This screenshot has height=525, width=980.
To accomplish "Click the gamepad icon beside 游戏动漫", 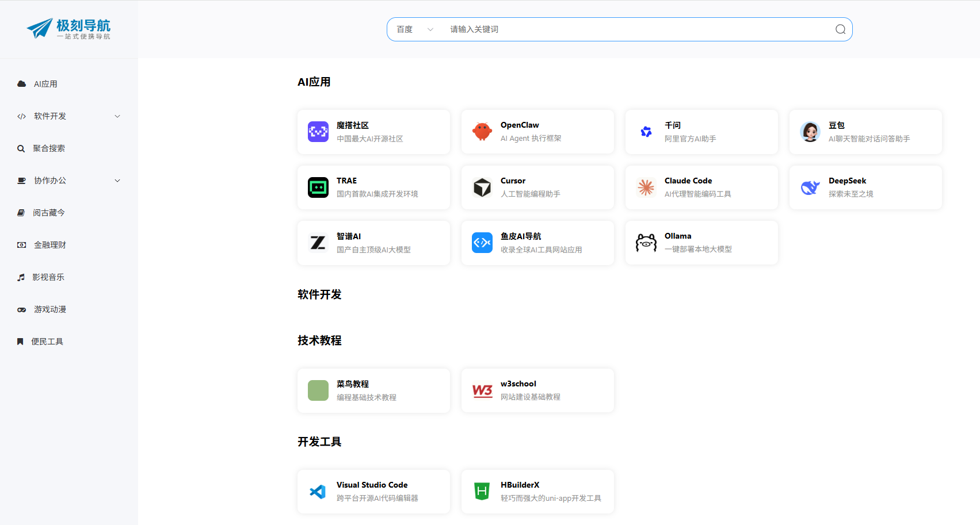I will pyautogui.click(x=22, y=309).
